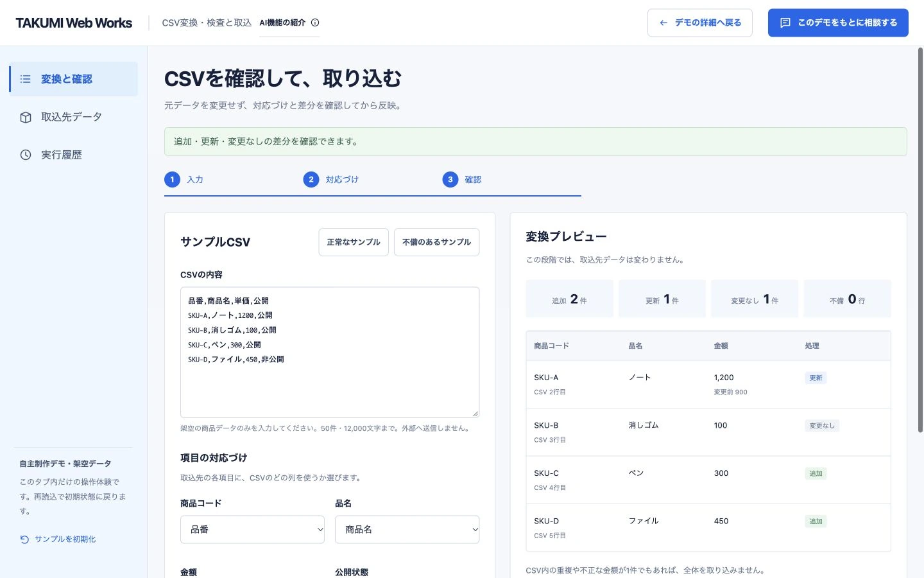Viewport: 924px width, 578px height.
Task: Click the reset icon beside サンプルを初期化
Action: coord(24,539)
